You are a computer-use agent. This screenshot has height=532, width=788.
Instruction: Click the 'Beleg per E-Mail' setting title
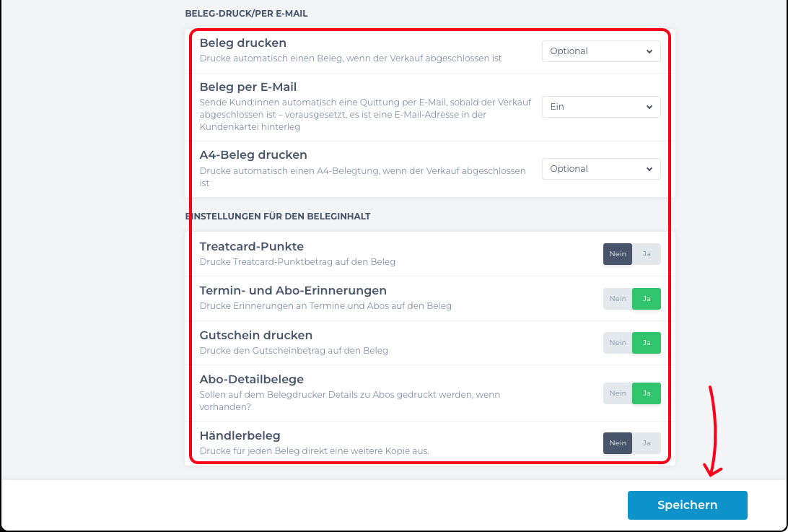[x=248, y=87]
